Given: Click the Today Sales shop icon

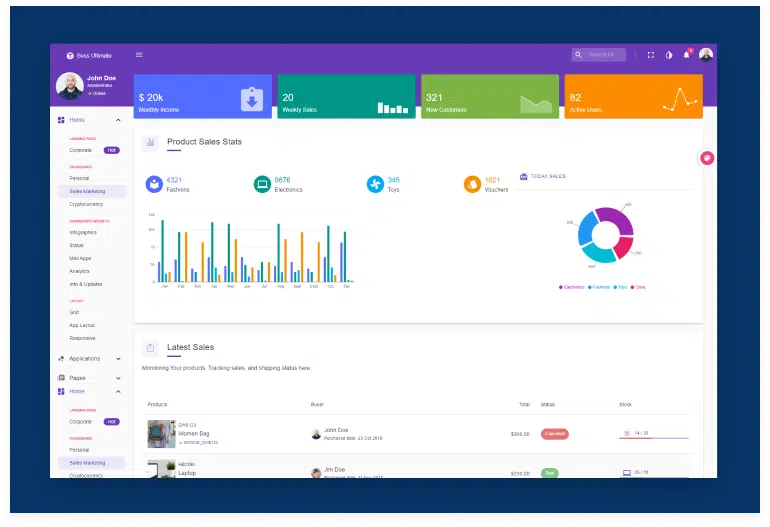Looking at the screenshot, I should pyautogui.click(x=523, y=176).
